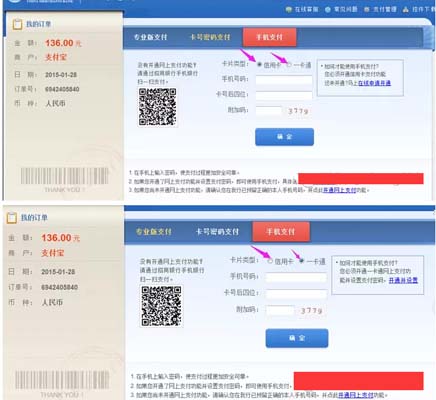Screen dimensions: 436x400
Task: Click the 常见问题 help icon in the header
Action: (328, 9)
